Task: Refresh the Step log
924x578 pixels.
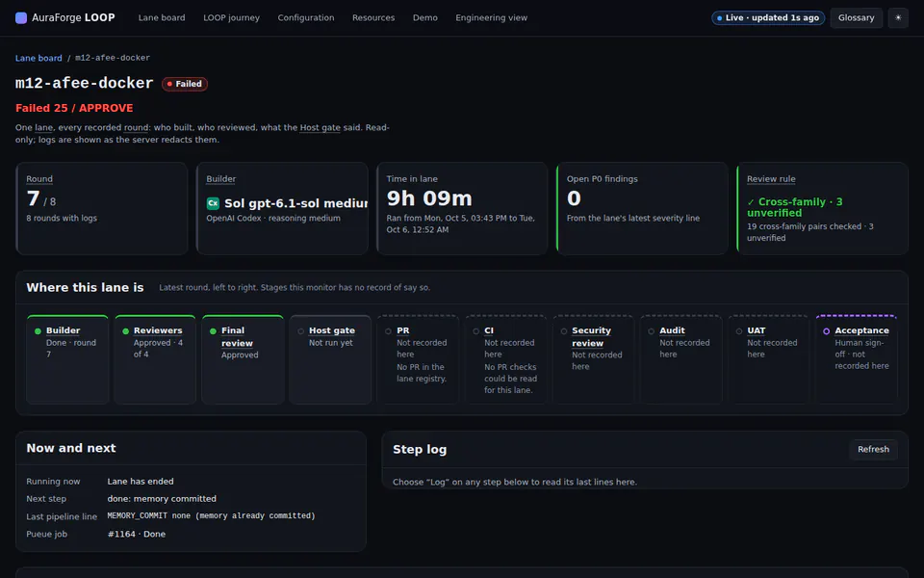Action: pyautogui.click(x=873, y=450)
